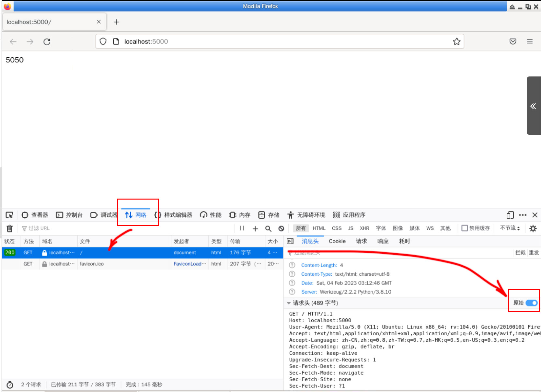
Task: Filter requests by WS
Action: [430, 228]
